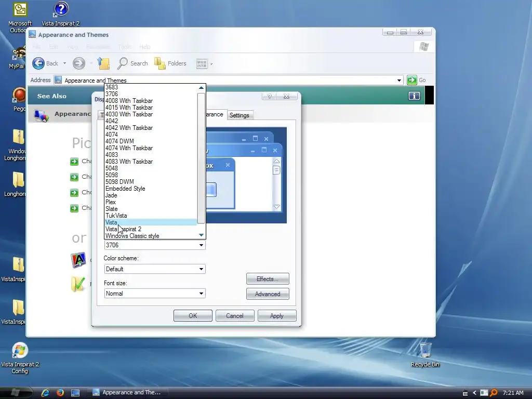The height and width of the screenshot is (399, 532).
Task: Click the Display dialog help question button
Action: pyautogui.click(x=270, y=96)
